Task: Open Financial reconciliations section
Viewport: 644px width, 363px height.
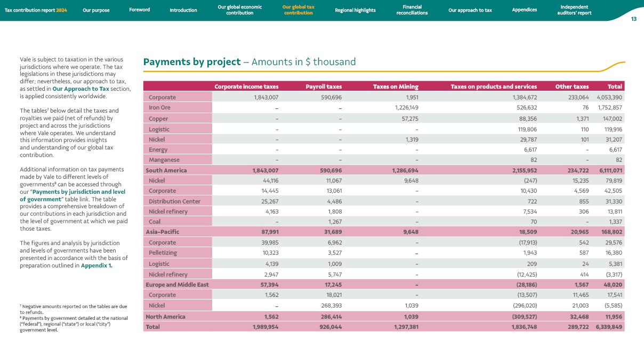Action: 412,10
